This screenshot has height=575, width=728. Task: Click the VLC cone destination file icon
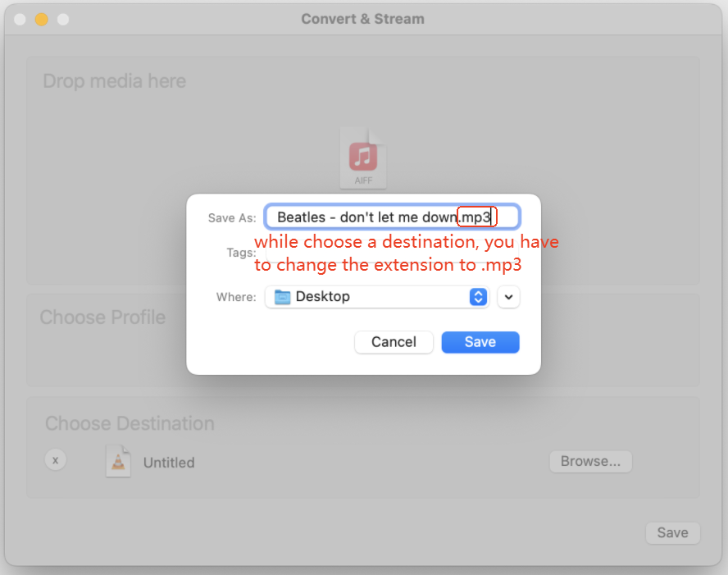(118, 461)
